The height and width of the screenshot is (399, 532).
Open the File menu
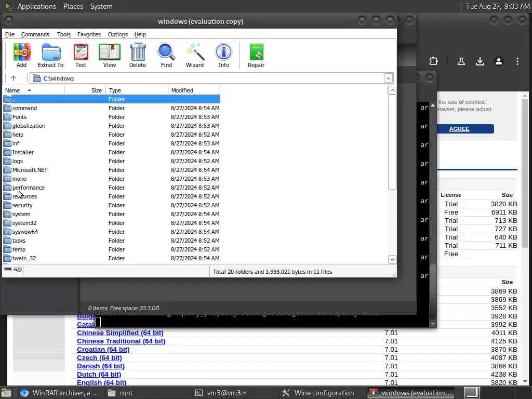click(9, 34)
